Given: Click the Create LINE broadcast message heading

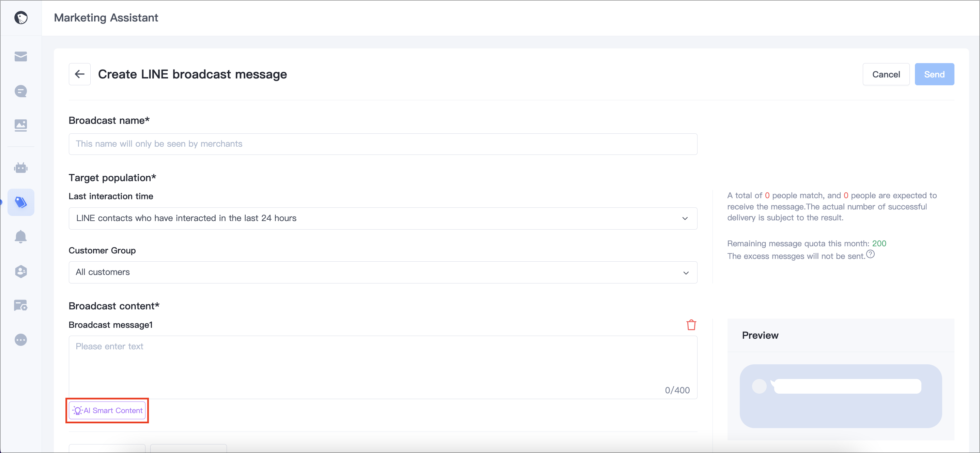Looking at the screenshot, I should (193, 74).
